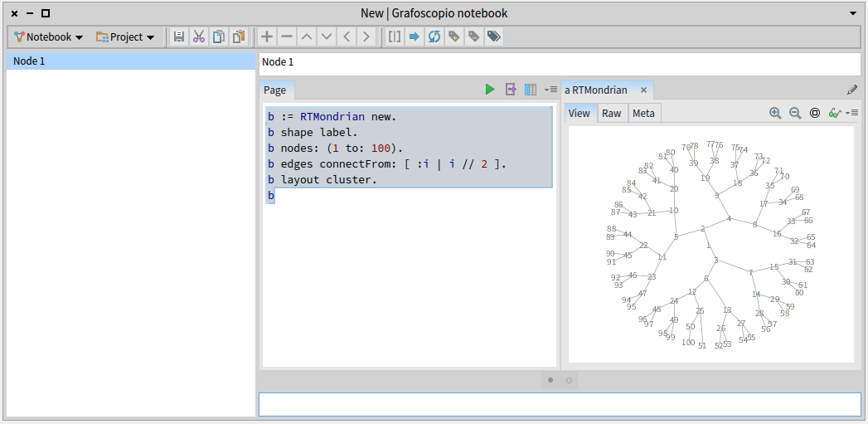Add a new node with plus icon
Viewport: 868px width, 424px height.
pos(267,37)
